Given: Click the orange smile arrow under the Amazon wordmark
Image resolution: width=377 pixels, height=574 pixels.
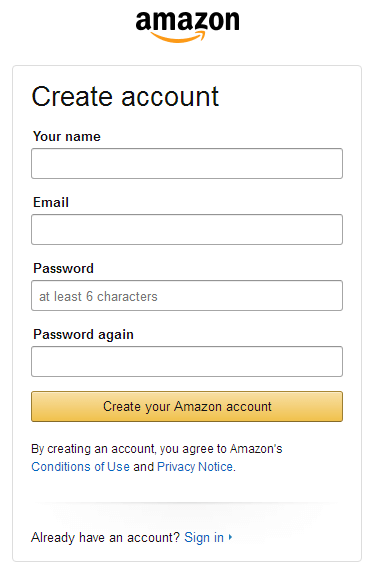Looking at the screenshot, I should click(178, 37).
